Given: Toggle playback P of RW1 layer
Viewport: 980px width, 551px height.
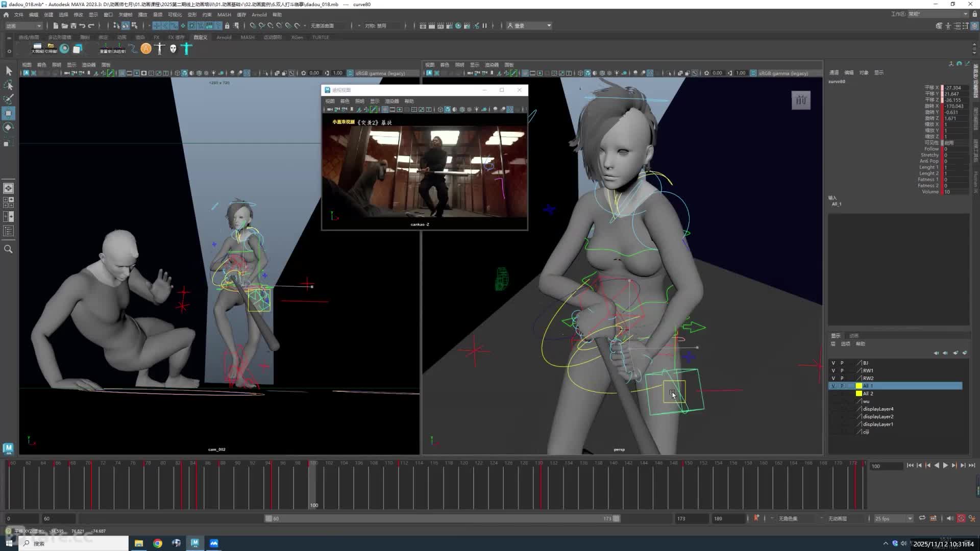Looking at the screenshot, I should pos(842,371).
